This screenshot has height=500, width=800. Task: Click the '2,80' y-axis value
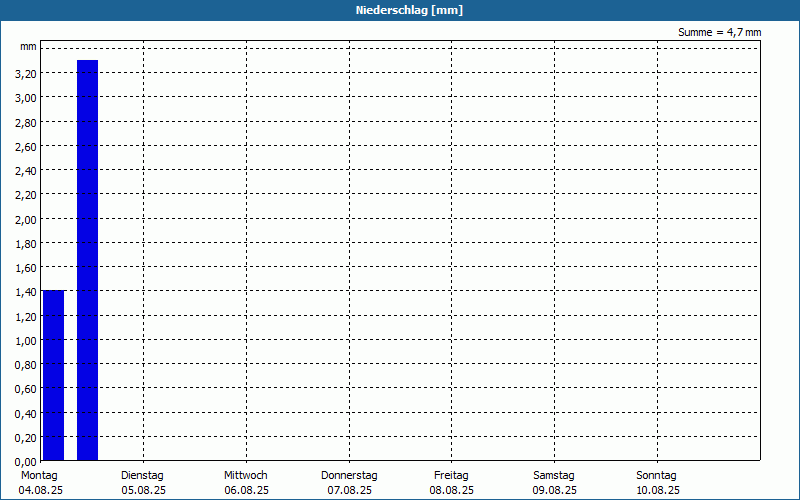(x=26, y=123)
